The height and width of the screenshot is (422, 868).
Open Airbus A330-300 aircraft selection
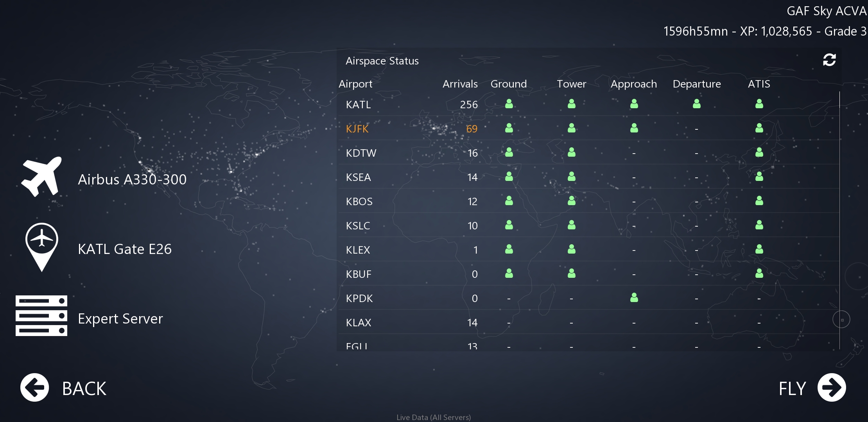[132, 179]
